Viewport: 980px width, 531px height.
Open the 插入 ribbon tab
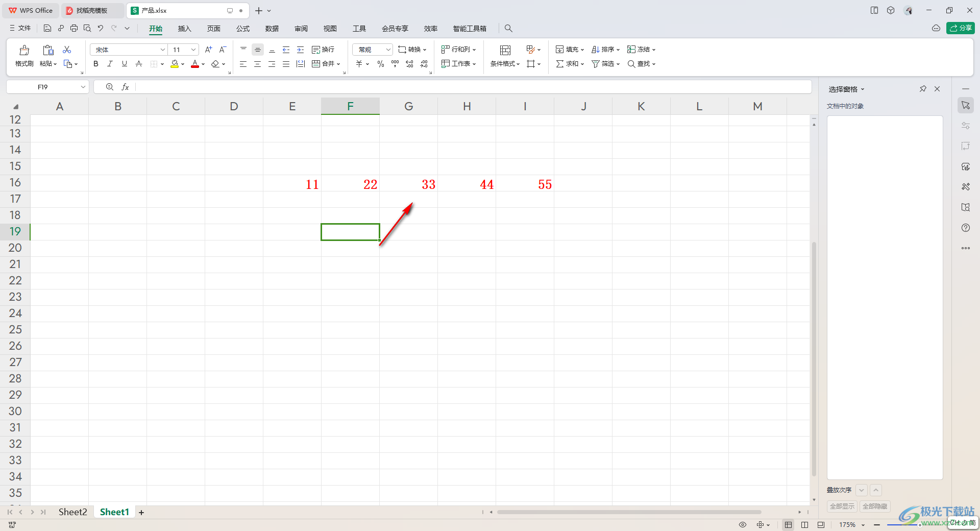(184, 29)
